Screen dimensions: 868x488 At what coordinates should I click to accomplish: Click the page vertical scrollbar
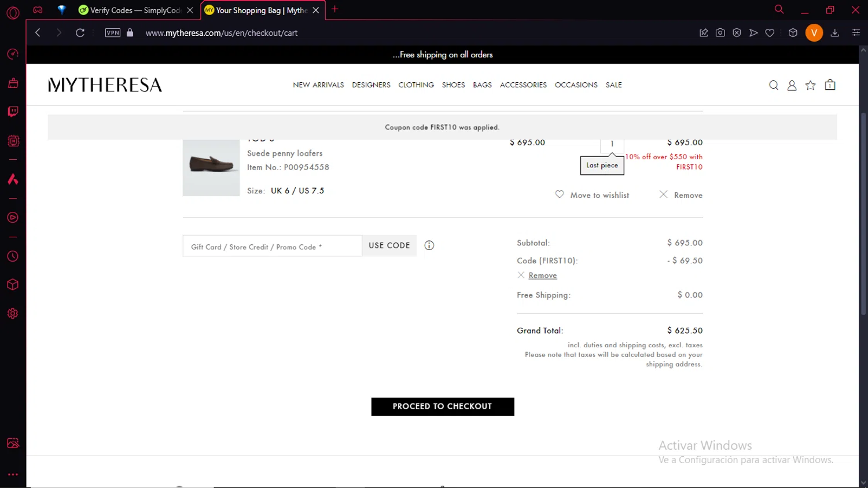(x=863, y=214)
